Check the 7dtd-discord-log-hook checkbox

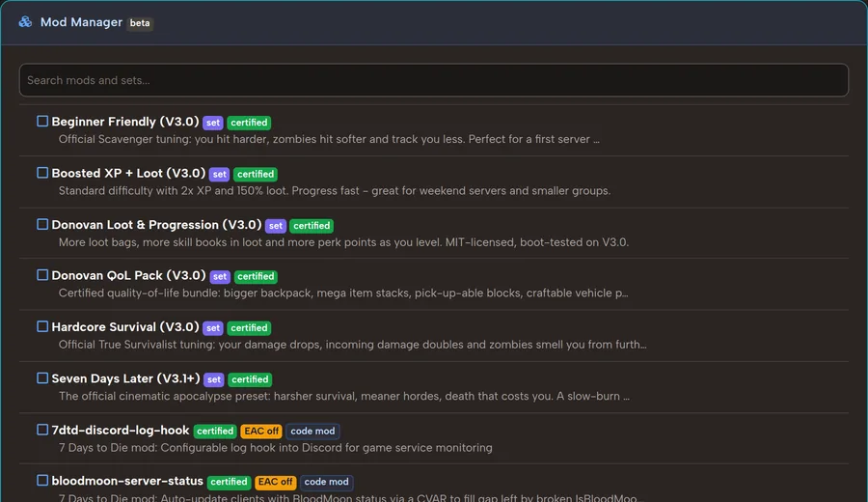click(42, 430)
